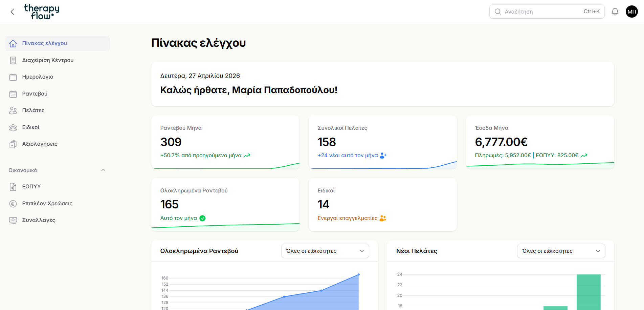Click the orange people icon beside Ενεργοί επαγγελματίες
The height and width of the screenshot is (310, 644).
[x=383, y=218]
